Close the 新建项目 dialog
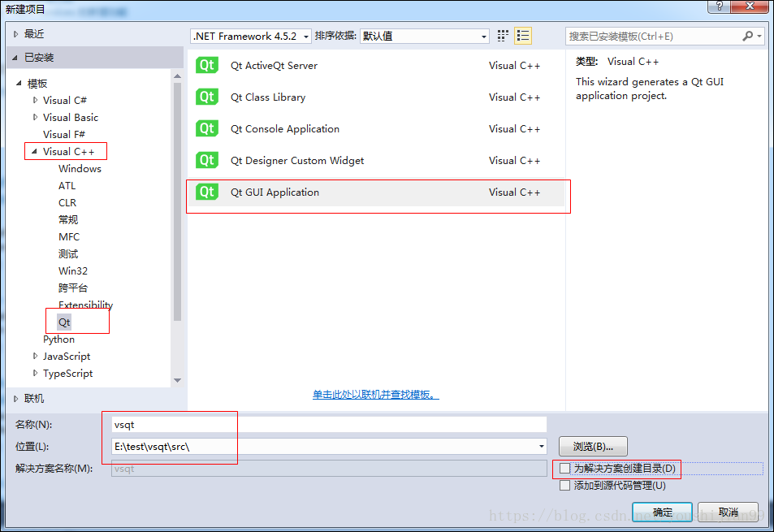The height and width of the screenshot is (532, 774). click(750, 6)
